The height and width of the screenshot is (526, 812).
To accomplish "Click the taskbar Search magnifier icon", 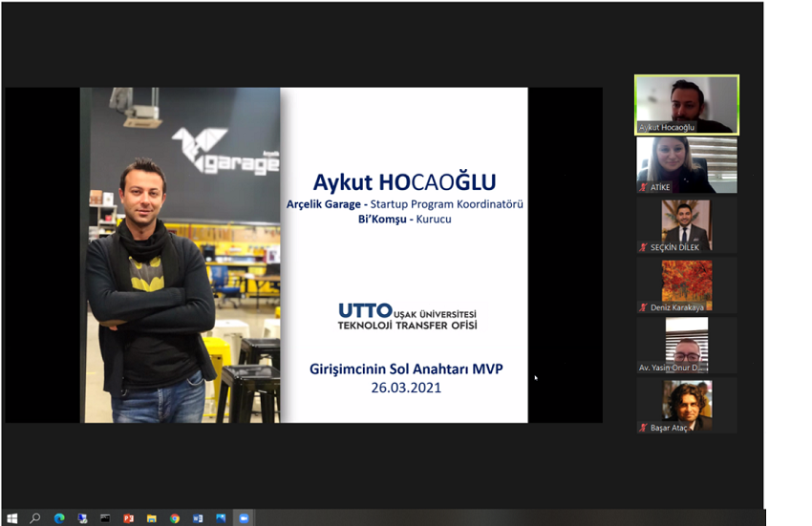I will pos(35,518).
